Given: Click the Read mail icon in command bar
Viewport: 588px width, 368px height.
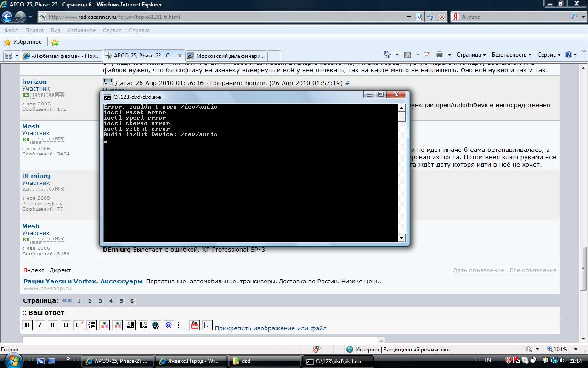Looking at the screenshot, I should 427,55.
